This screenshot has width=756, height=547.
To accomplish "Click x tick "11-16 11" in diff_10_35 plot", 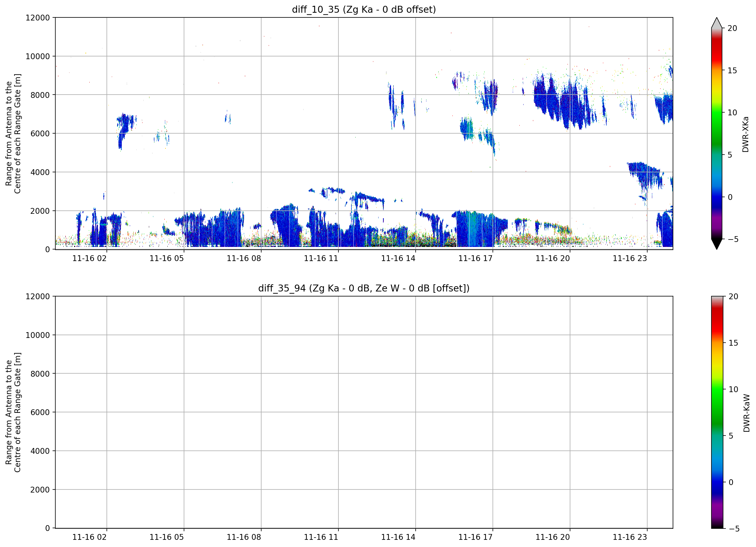I will coord(321,259).
